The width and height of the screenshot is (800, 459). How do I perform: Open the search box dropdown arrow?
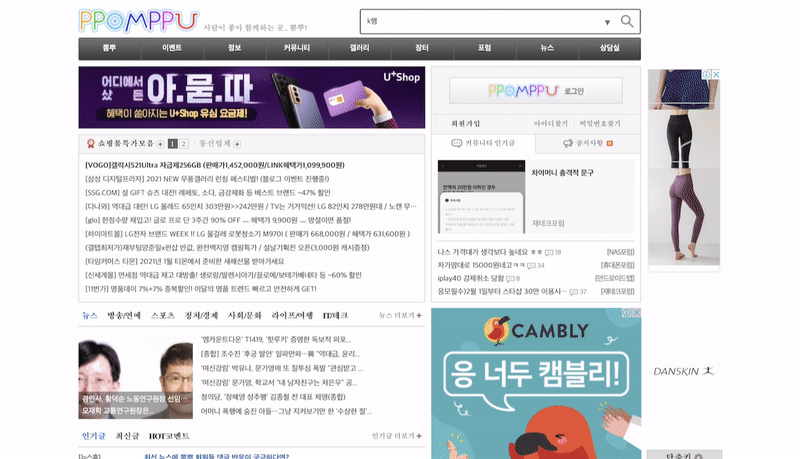607,22
